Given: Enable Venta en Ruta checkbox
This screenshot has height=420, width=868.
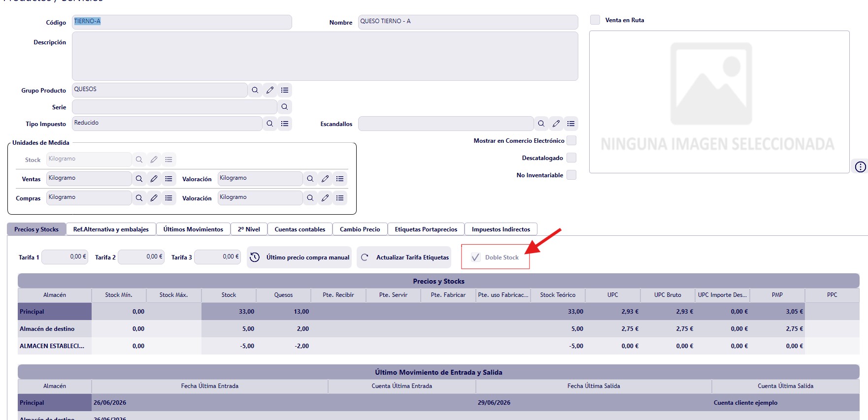Looking at the screenshot, I should point(595,20).
